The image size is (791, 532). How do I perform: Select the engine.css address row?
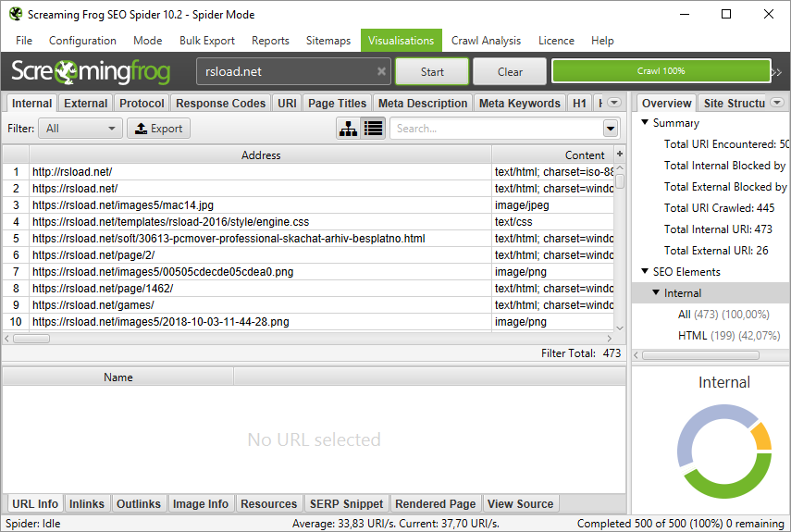308,222
